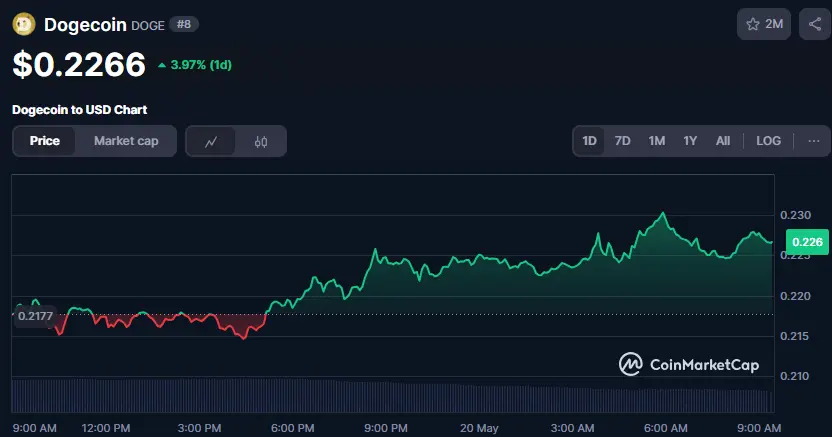
Task: Click the Dogecoin coin logo icon
Action: point(24,24)
